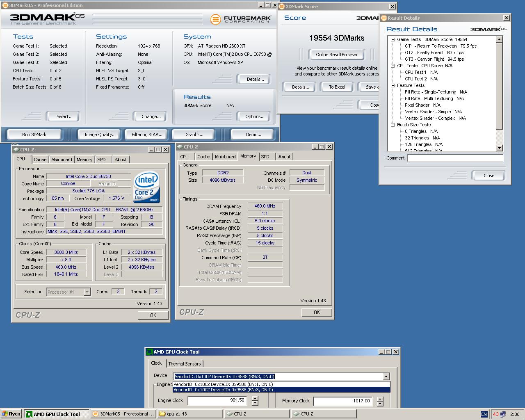
Task: Open Cache tab in right CPU-Z window
Action: (203, 157)
